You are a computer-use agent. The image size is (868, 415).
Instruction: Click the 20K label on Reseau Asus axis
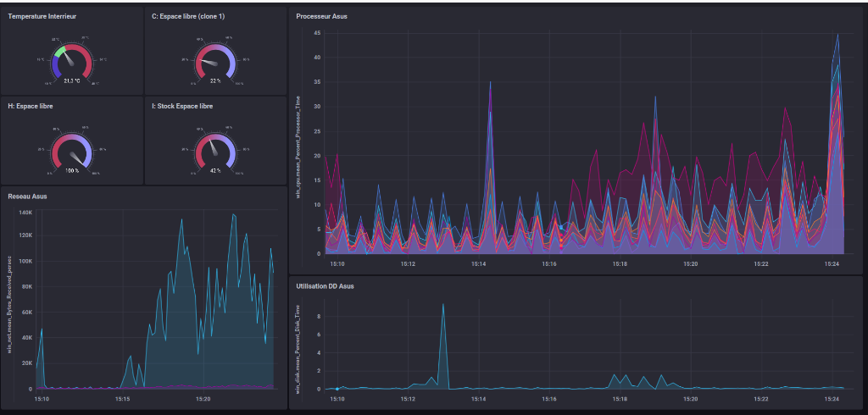pos(26,363)
